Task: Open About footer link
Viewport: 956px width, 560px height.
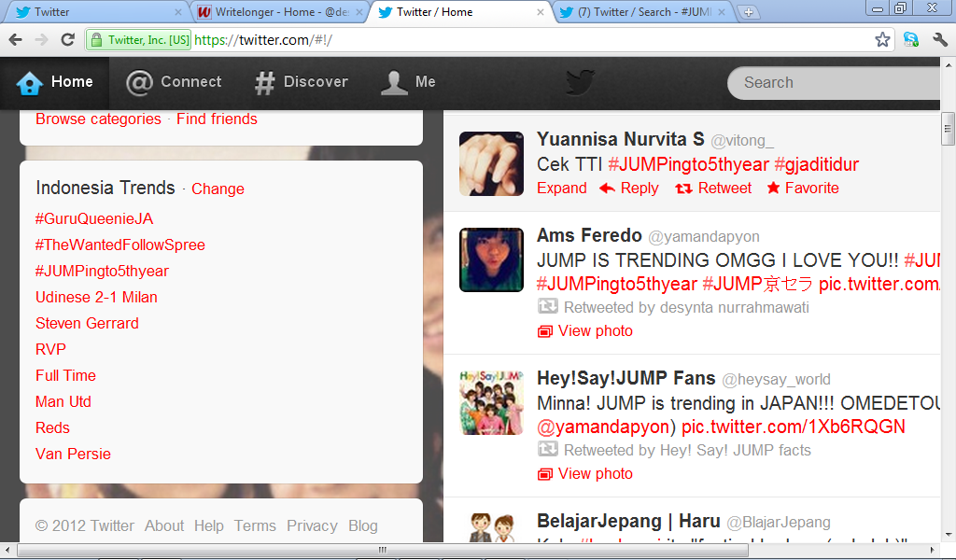Action: 164,525
